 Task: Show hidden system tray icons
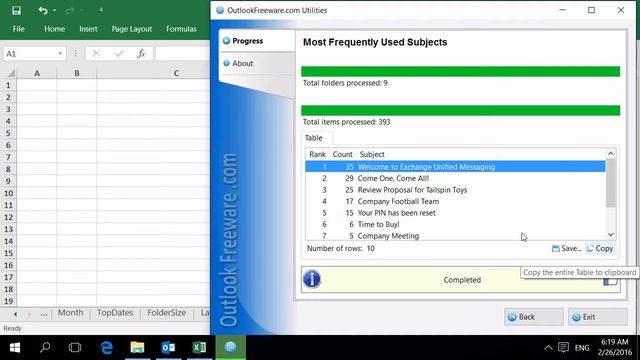click(548, 348)
